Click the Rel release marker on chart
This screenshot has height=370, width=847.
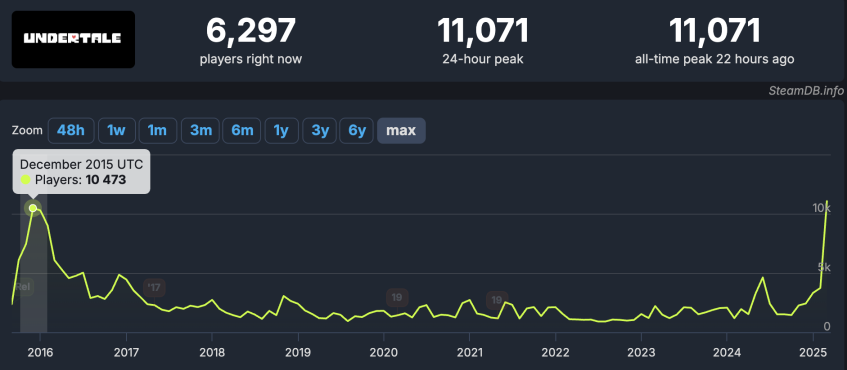23,287
